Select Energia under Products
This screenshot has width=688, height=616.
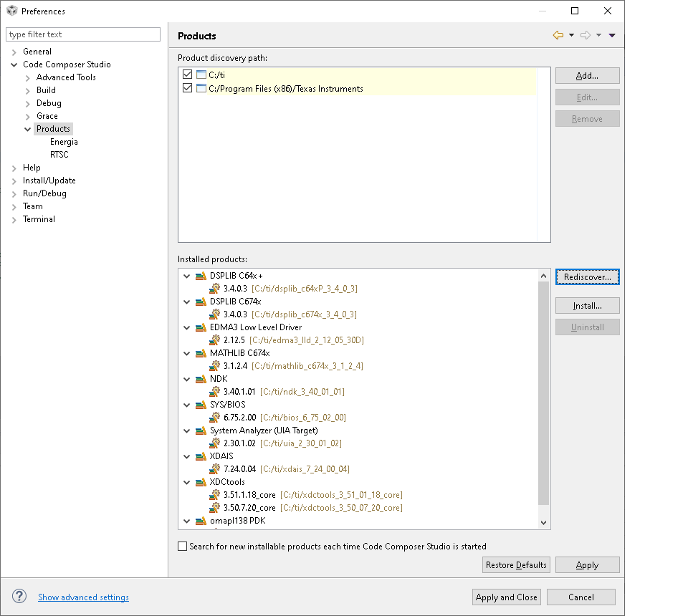[64, 142]
